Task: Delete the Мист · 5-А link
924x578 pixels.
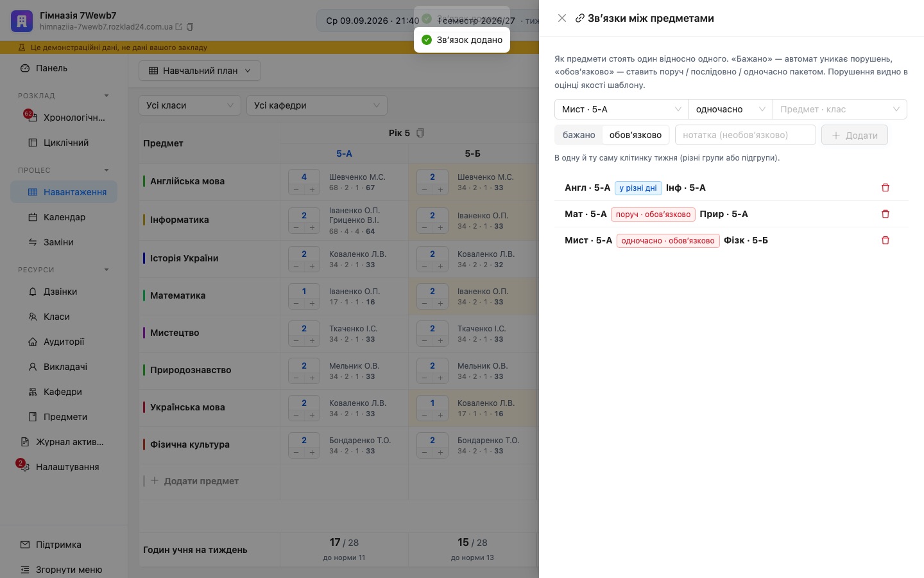Action: pos(886,240)
